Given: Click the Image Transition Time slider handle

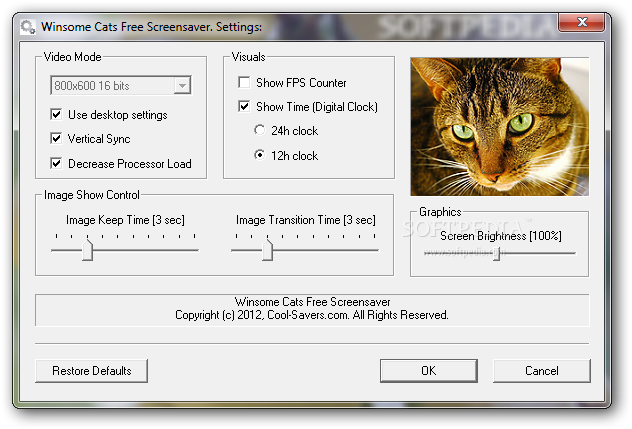Looking at the screenshot, I should coord(267,250).
